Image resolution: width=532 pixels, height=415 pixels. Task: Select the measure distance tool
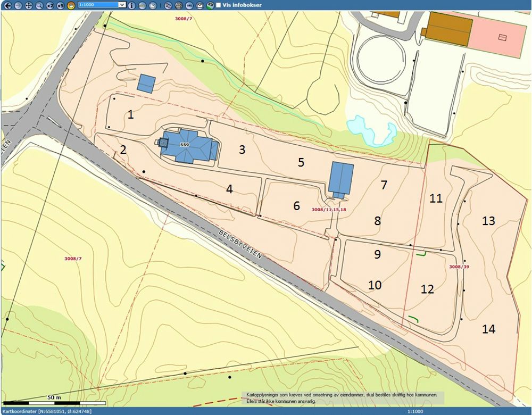142,5
